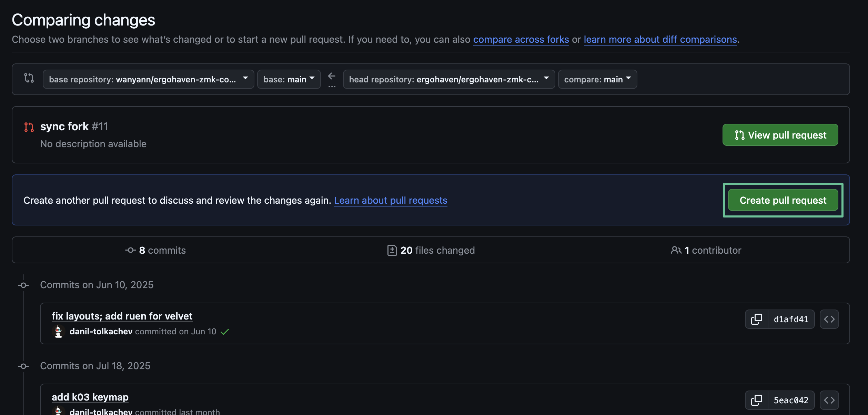Click the compare swap arrows icon

click(29, 78)
